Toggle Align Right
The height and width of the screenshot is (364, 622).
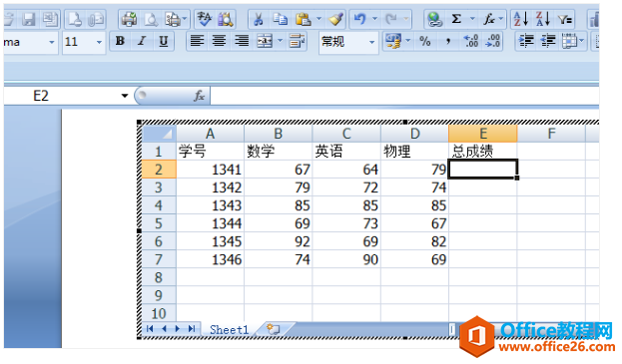[x=242, y=41]
